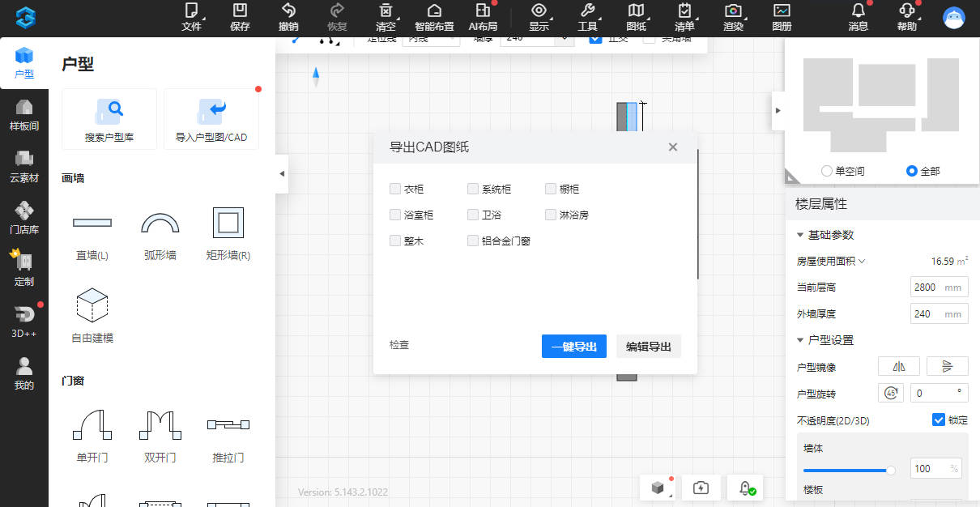The width and height of the screenshot is (980, 507).
Task: Click the 清单 list toolbar icon
Action: tap(684, 18)
